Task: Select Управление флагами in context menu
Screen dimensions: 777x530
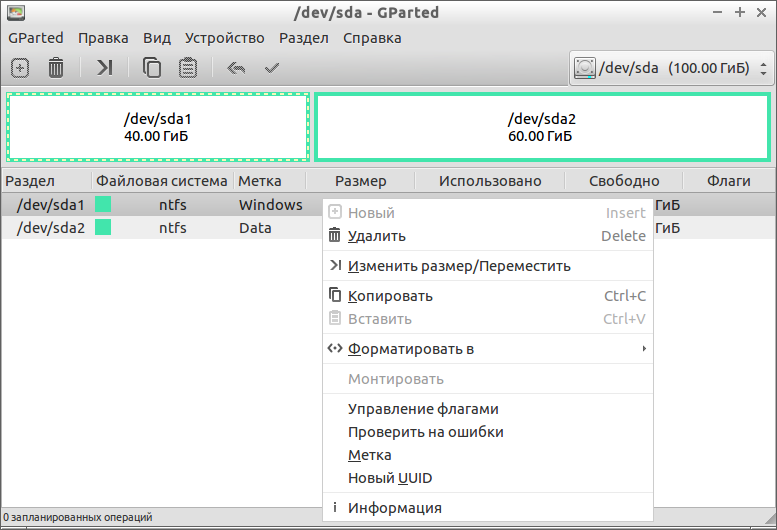Action: coord(488,409)
